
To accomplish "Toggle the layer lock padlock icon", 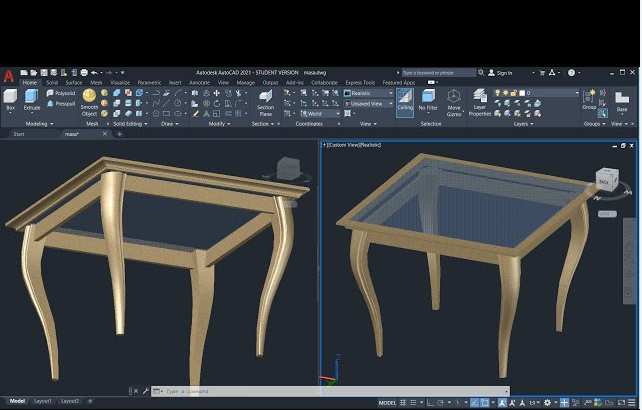I will pyautogui.click(x=514, y=93).
